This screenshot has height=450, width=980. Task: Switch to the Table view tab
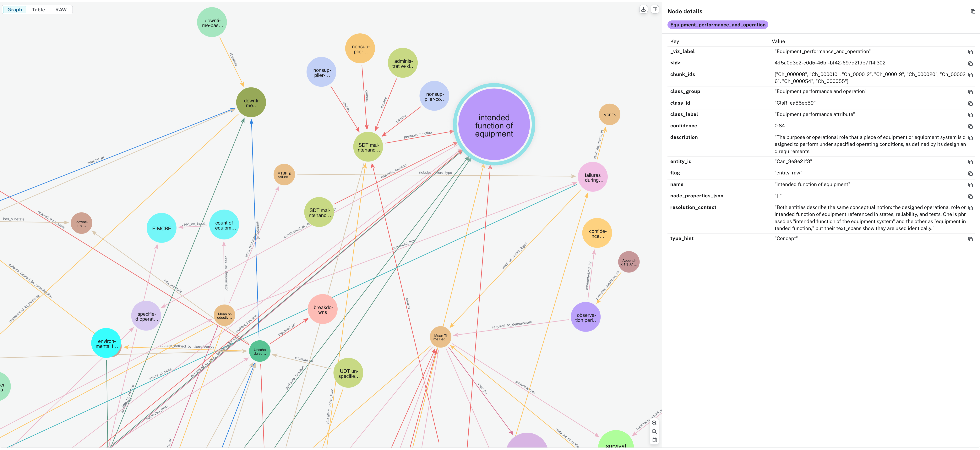click(38, 9)
